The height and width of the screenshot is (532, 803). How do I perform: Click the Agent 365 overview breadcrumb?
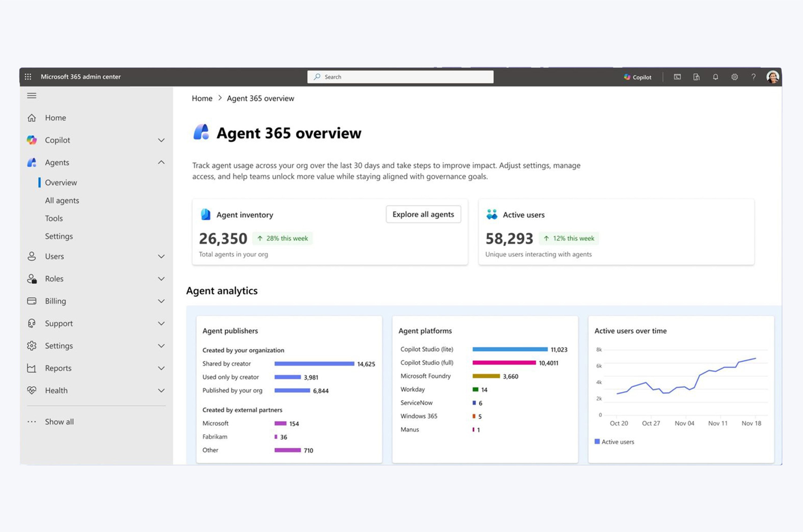point(260,98)
